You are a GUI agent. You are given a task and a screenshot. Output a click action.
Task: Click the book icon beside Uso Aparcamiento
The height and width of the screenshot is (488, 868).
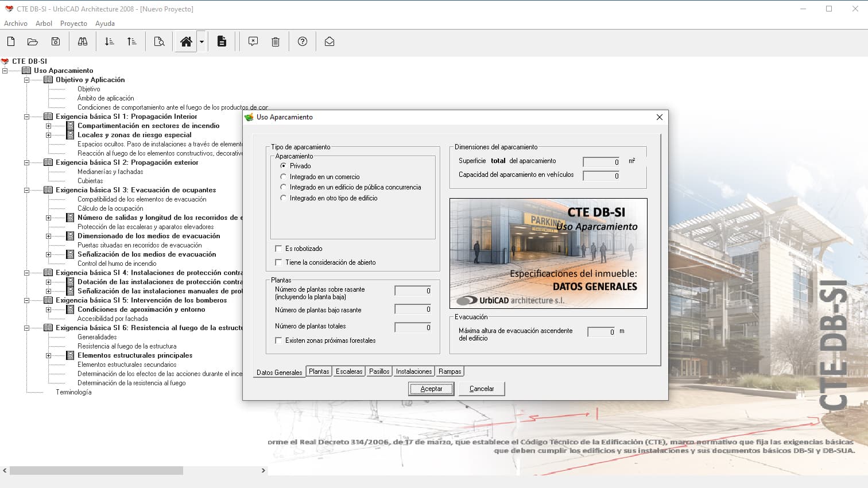click(26, 71)
